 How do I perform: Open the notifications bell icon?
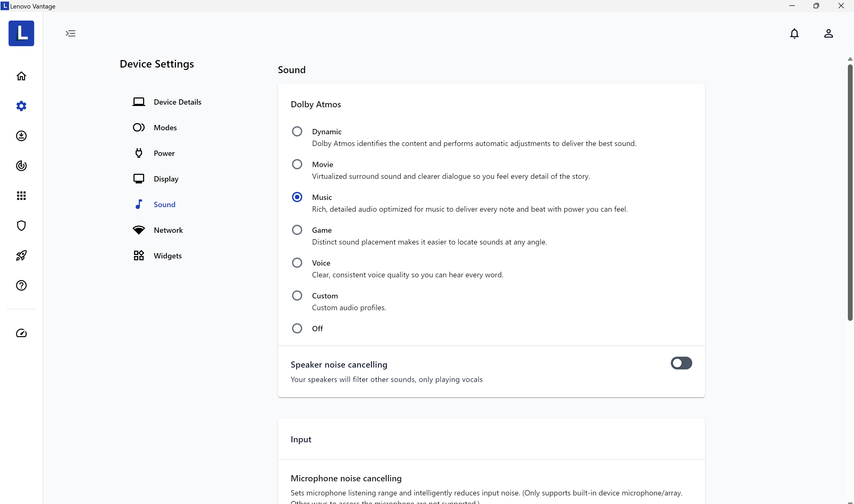(794, 33)
